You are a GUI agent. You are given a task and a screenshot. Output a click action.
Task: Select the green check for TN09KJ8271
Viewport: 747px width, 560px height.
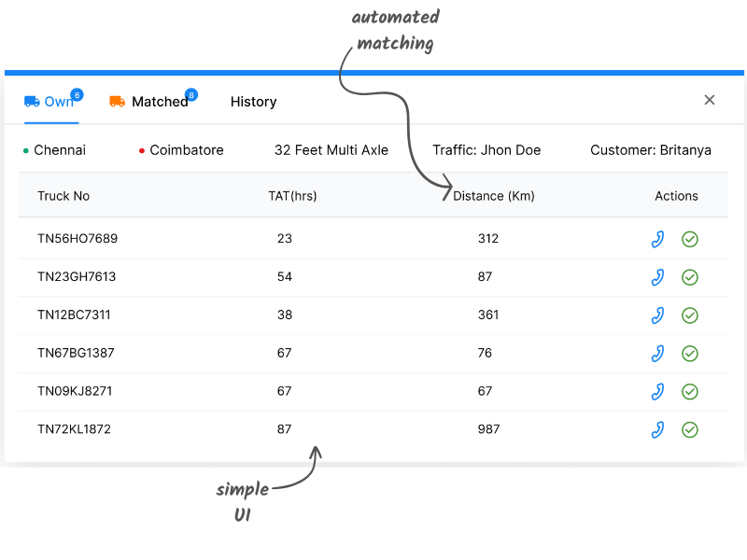690,391
